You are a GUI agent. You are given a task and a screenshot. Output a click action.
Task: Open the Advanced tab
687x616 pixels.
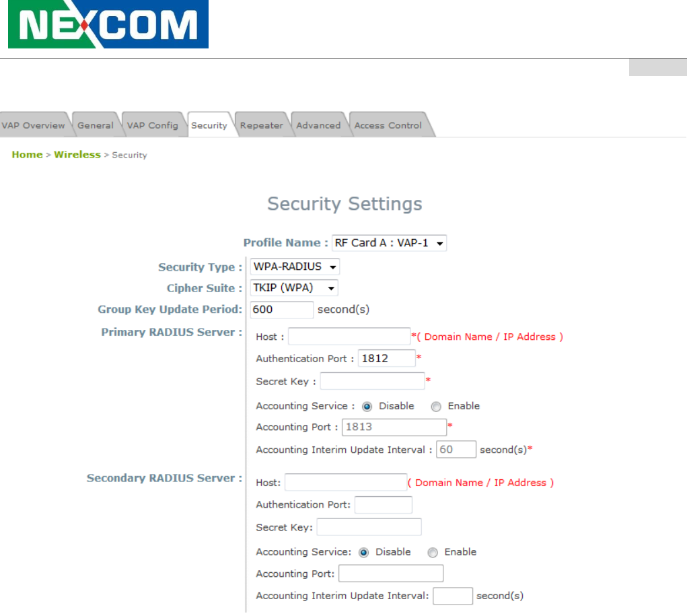(x=318, y=125)
